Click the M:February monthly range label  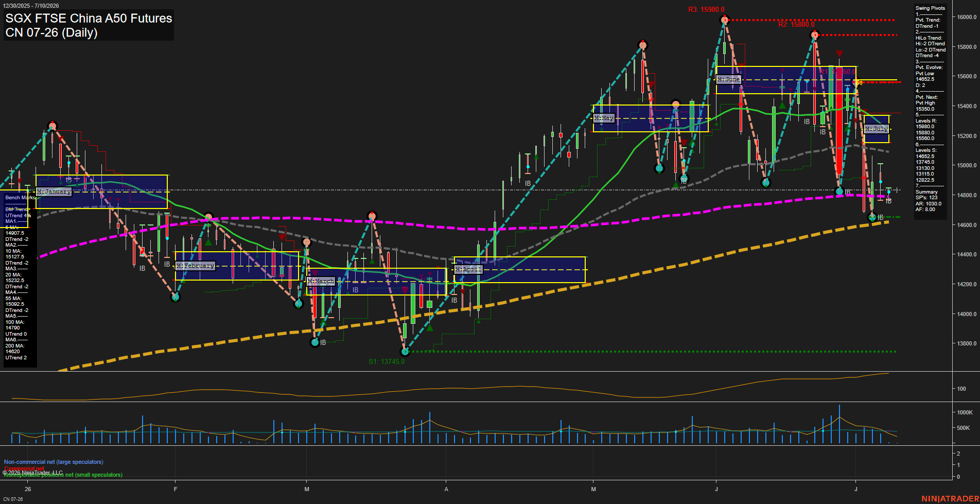195,266
